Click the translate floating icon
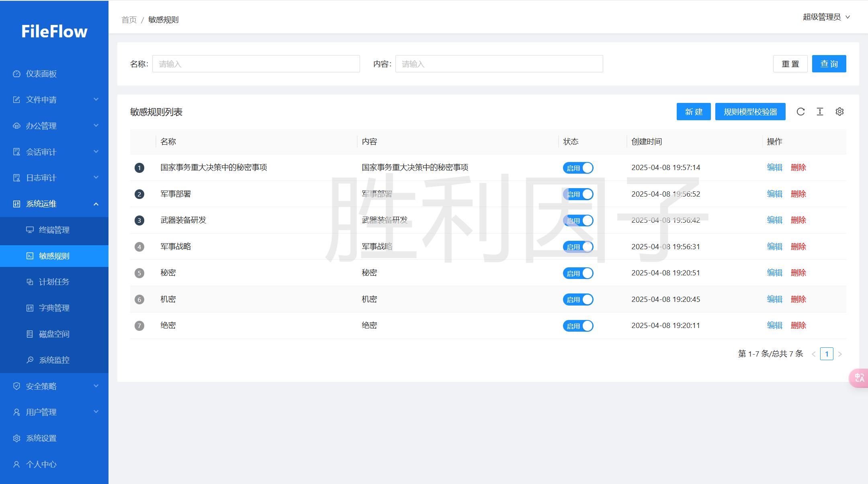Viewport: 868px width, 484px height. [x=859, y=378]
